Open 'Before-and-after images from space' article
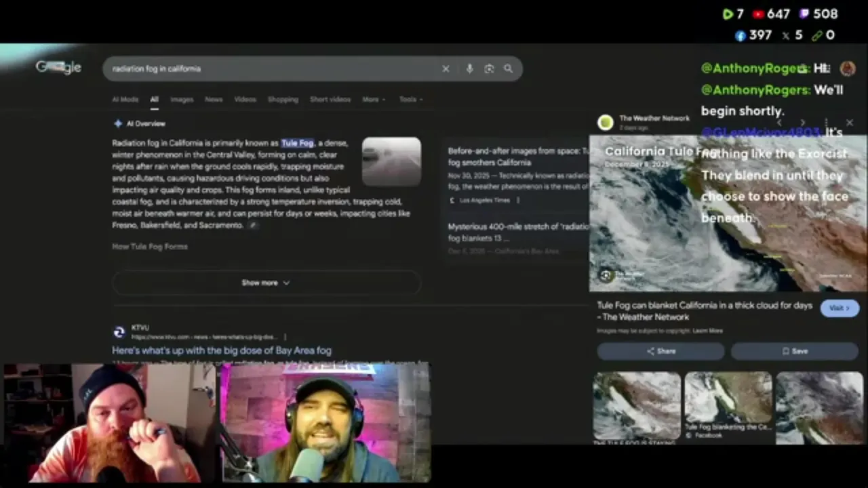The width and height of the screenshot is (868, 488). [x=518, y=157]
